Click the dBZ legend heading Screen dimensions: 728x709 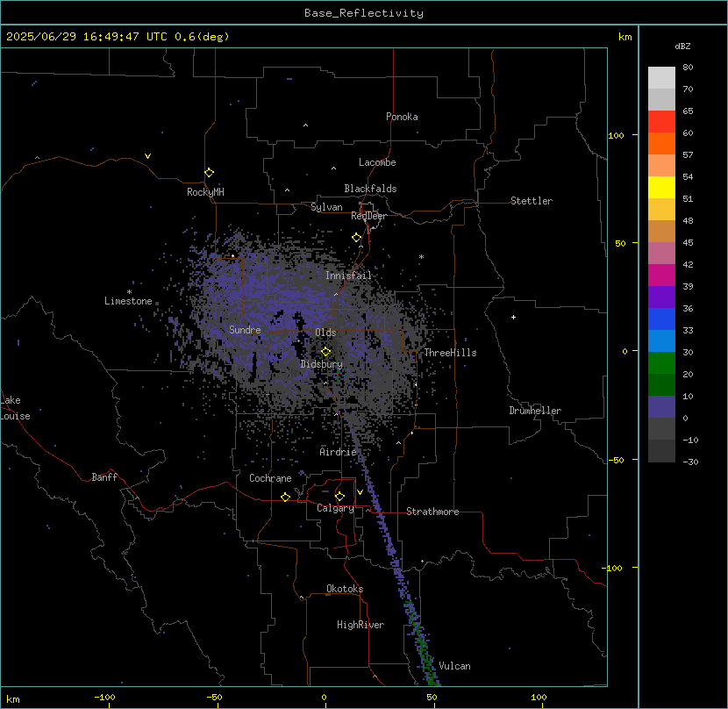click(682, 47)
